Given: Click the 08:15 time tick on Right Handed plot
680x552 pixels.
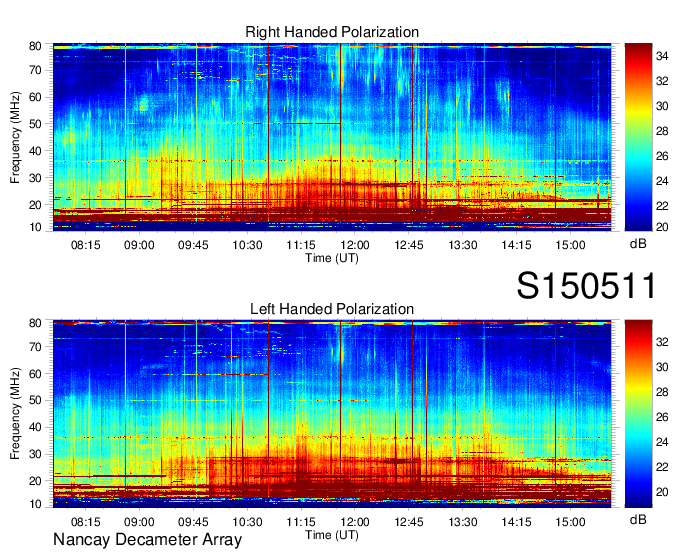Looking at the screenshot, I should click(x=85, y=245).
